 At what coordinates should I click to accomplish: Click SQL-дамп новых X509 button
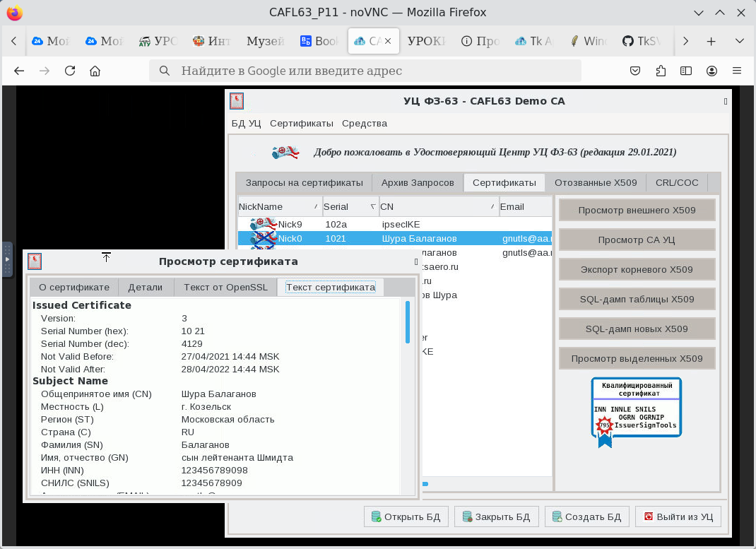(637, 329)
